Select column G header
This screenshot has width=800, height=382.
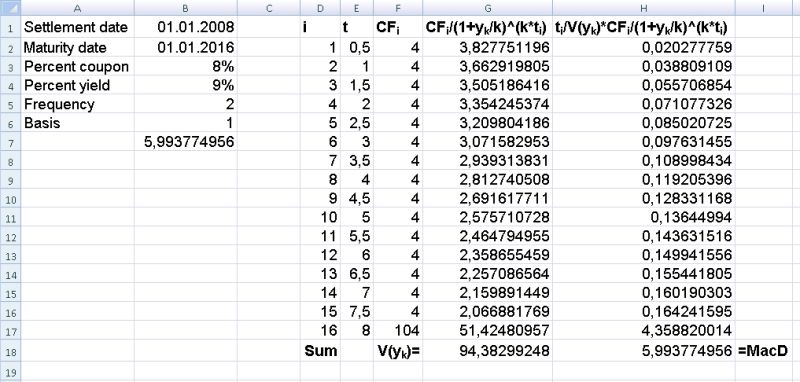[x=487, y=8]
